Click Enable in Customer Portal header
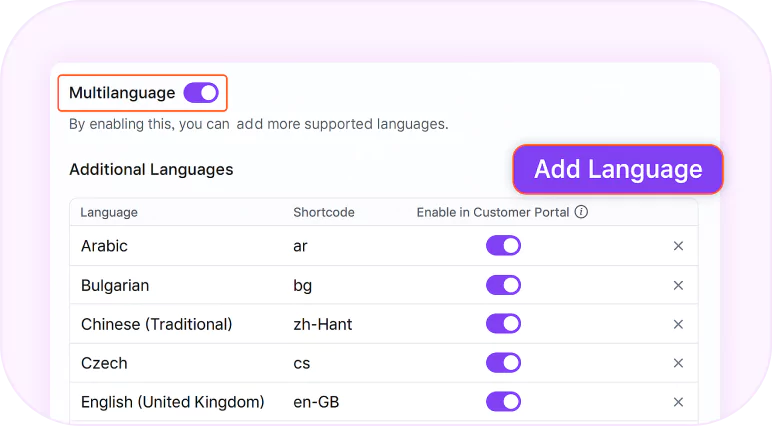The height and width of the screenshot is (426, 772). pyautogui.click(x=493, y=212)
